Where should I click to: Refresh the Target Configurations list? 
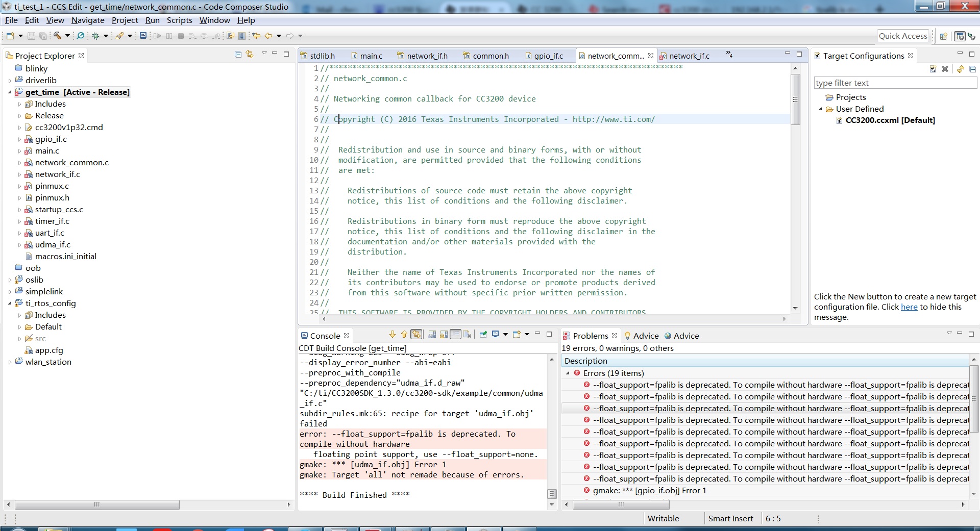[x=960, y=69]
